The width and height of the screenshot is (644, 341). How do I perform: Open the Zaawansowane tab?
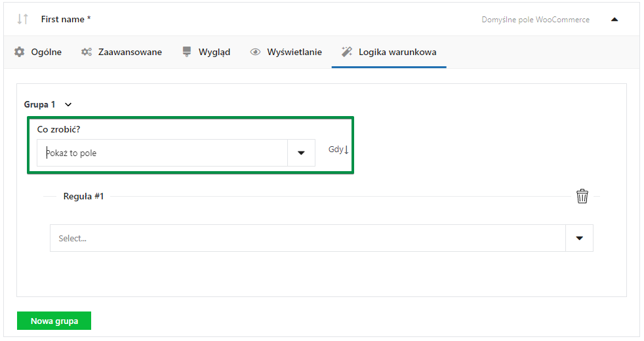point(130,52)
